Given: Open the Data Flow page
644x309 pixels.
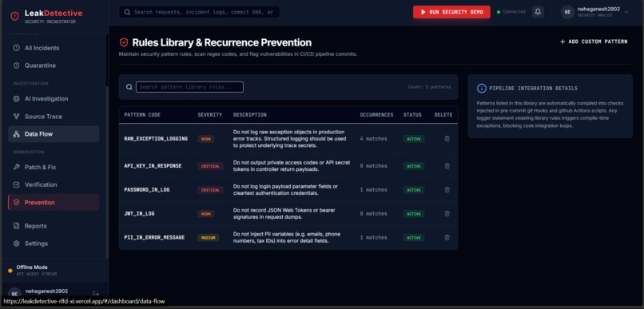Looking at the screenshot, I should coord(54,134).
